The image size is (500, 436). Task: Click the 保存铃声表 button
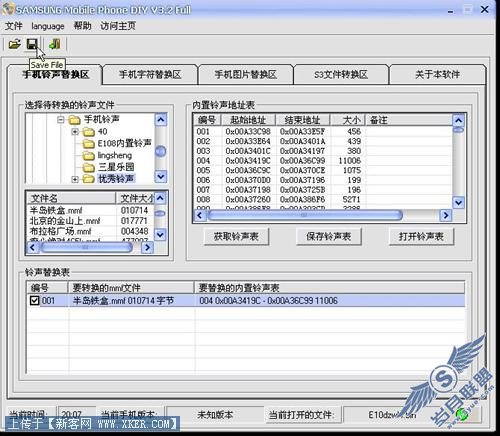(x=329, y=237)
